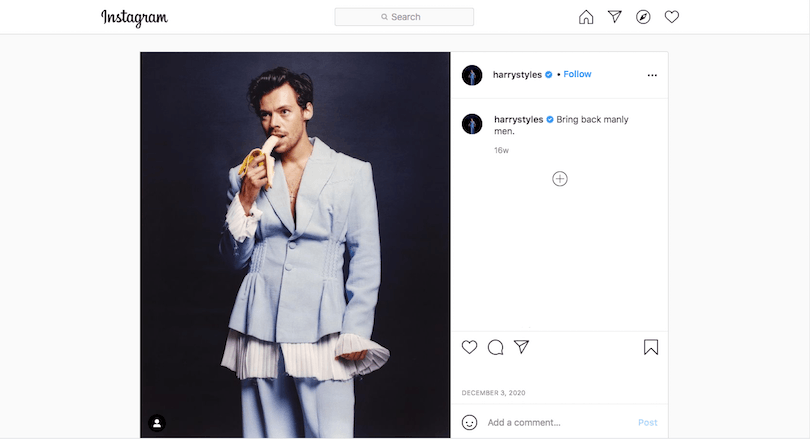This screenshot has height=440, width=810.
Task: Open the emoji picker smiley icon
Action: click(x=469, y=422)
